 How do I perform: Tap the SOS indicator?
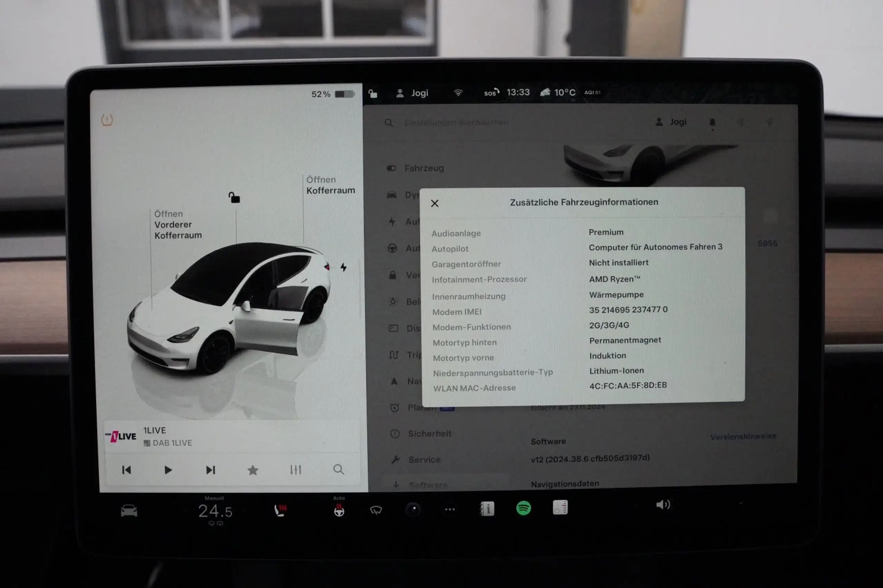[x=492, y=92]
